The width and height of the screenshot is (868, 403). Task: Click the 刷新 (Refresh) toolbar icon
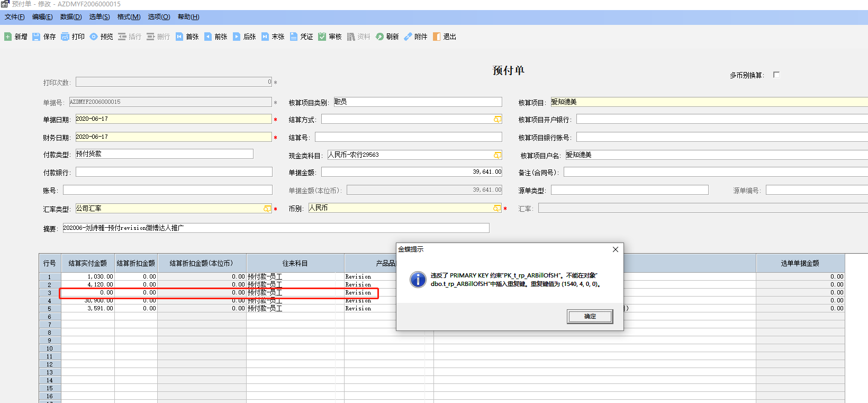coord(379,37)
